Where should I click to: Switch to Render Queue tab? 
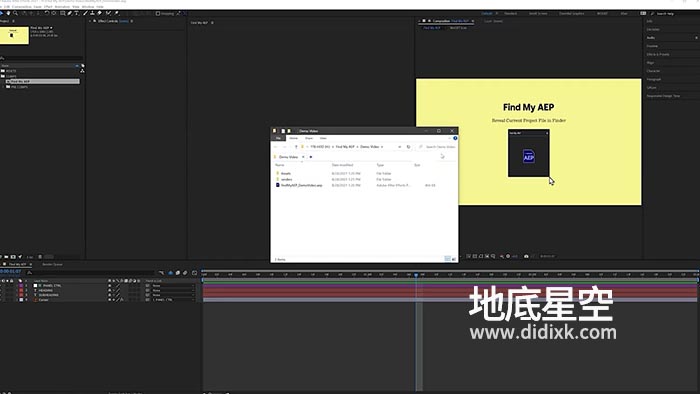(x=52, y=265)
